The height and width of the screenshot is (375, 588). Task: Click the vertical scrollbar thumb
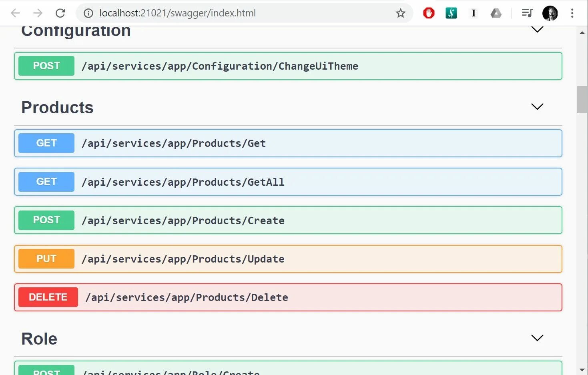tap(582, 99)
